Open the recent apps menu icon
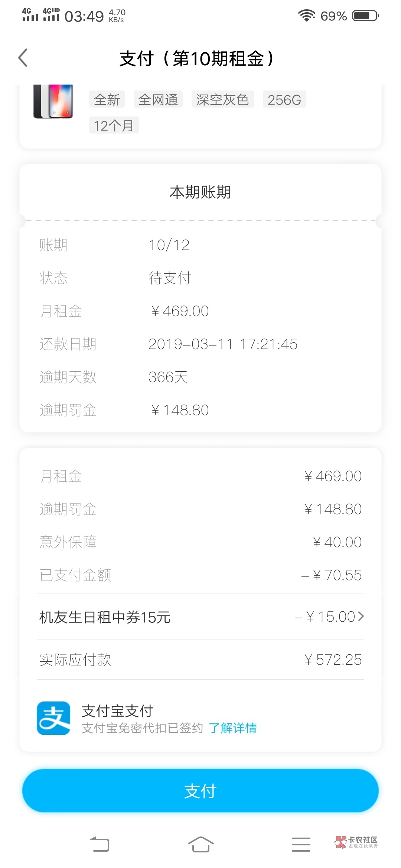 pyautogui.click(x=301, y=845)
